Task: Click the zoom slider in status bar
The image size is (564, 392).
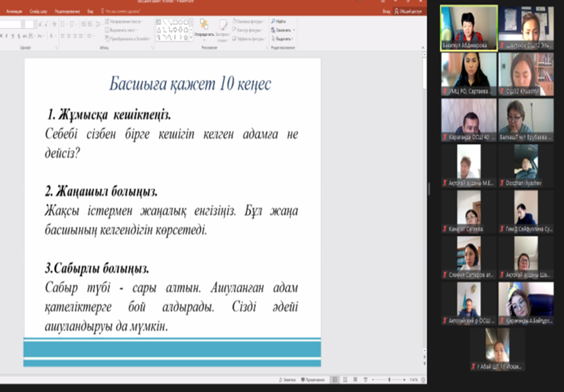Action: point(389,380)
